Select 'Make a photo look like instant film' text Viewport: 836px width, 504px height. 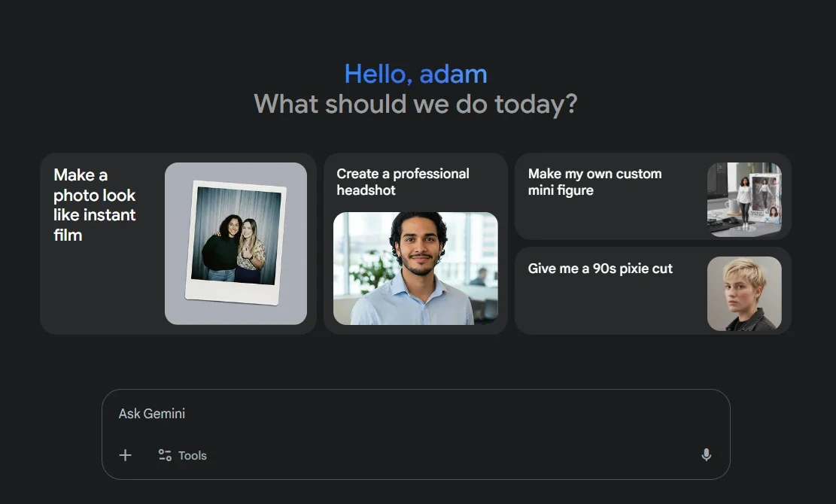(x=94, y=205)
